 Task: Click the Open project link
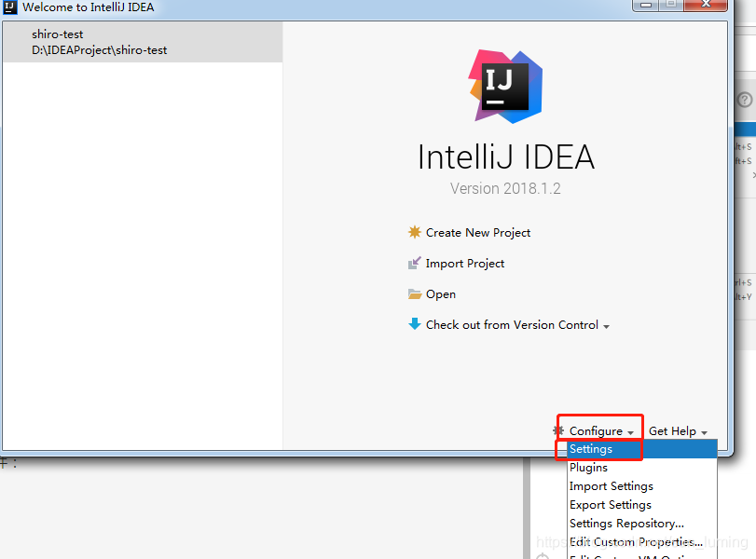pyautogui.click(x=441, y=294)
